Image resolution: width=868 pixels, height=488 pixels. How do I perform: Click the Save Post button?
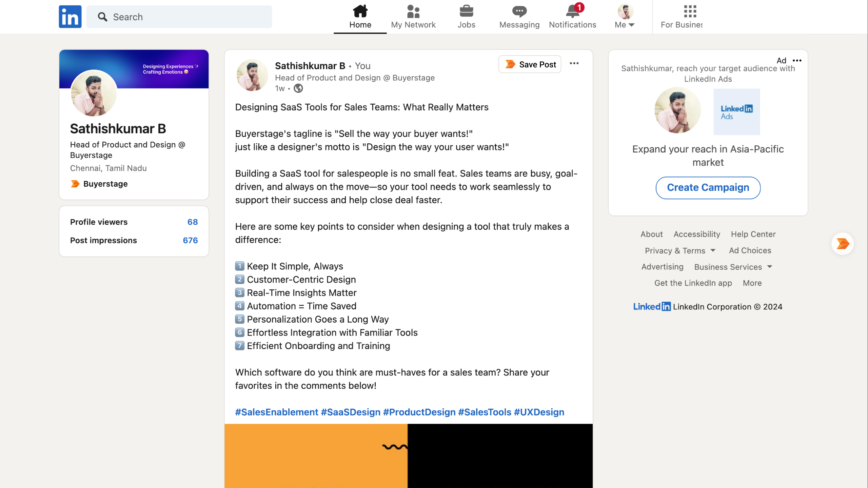click(x=530, y=64)
